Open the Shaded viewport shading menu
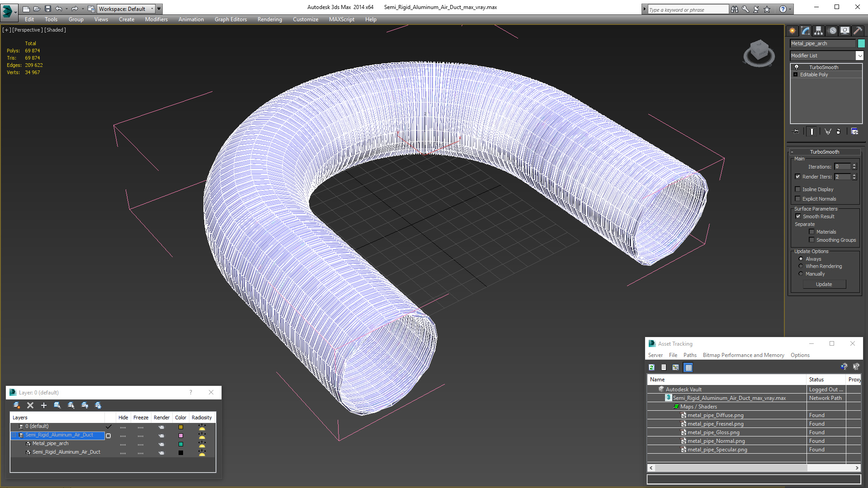The width and height of the screenshot is (868, 488). pyautogui.click(x=55, y=30)
